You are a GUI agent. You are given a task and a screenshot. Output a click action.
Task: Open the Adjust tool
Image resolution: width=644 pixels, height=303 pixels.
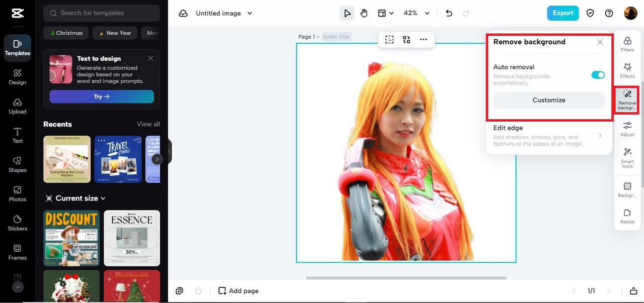(627, 129)
